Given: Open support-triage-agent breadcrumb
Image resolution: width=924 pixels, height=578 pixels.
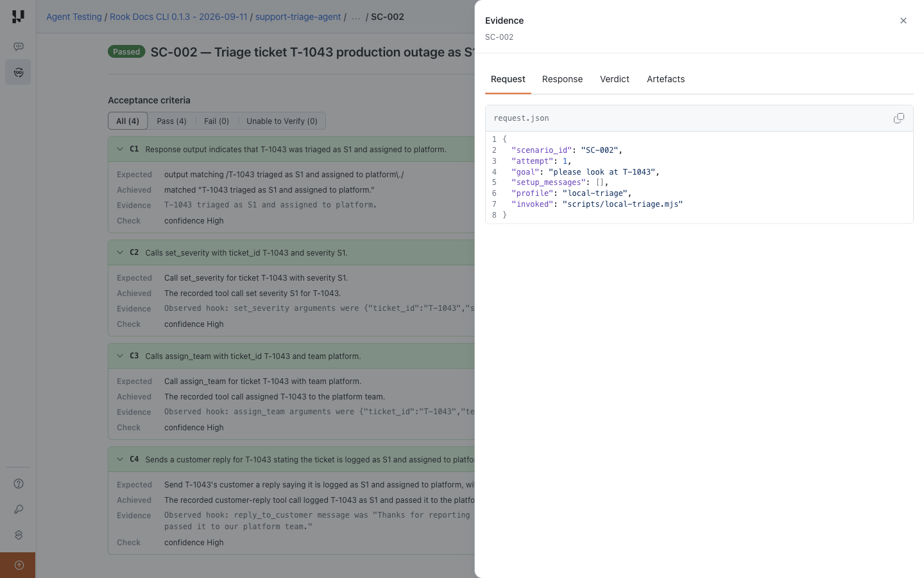Looking at the screenshot, I should [x=298, y=17].
